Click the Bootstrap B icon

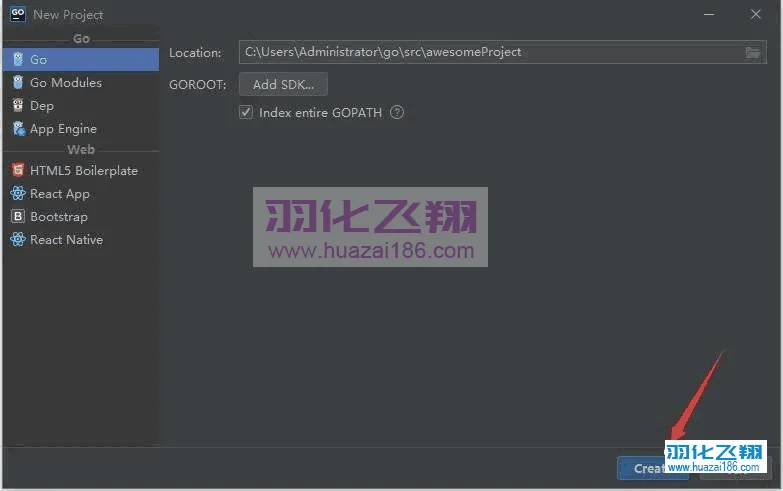coord(18,216)
